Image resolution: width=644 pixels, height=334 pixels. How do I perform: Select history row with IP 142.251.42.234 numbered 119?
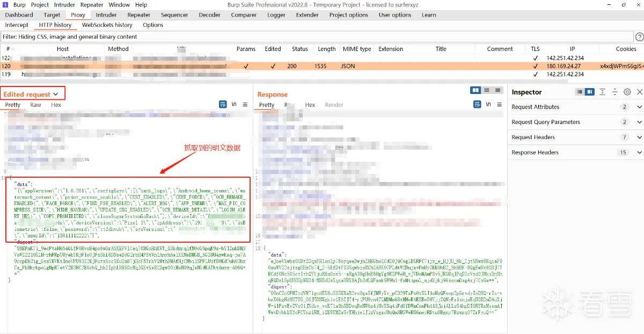pyautogui.click(x=322, y=75)
